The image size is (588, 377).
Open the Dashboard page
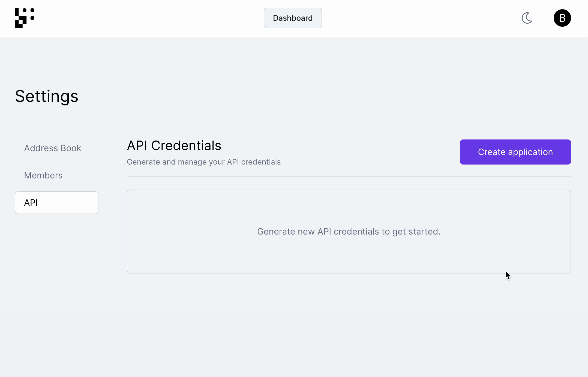pyautogui.click(x=293, y=18)
